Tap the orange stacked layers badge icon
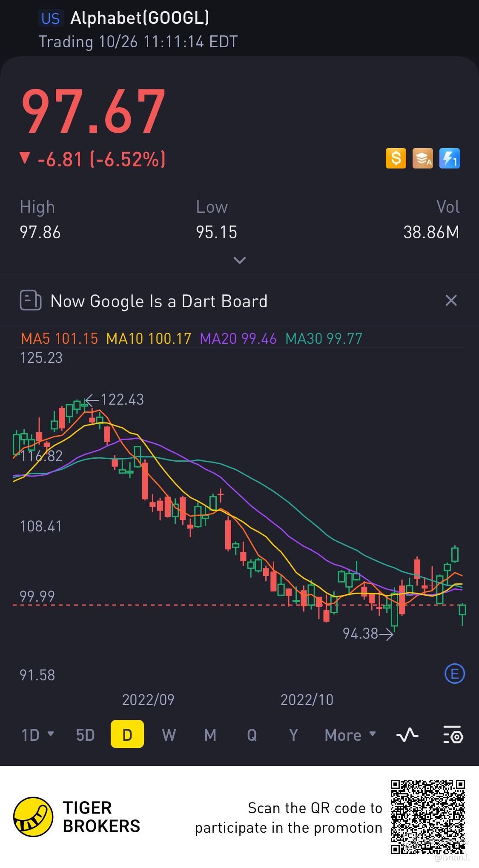 (423, 158)
